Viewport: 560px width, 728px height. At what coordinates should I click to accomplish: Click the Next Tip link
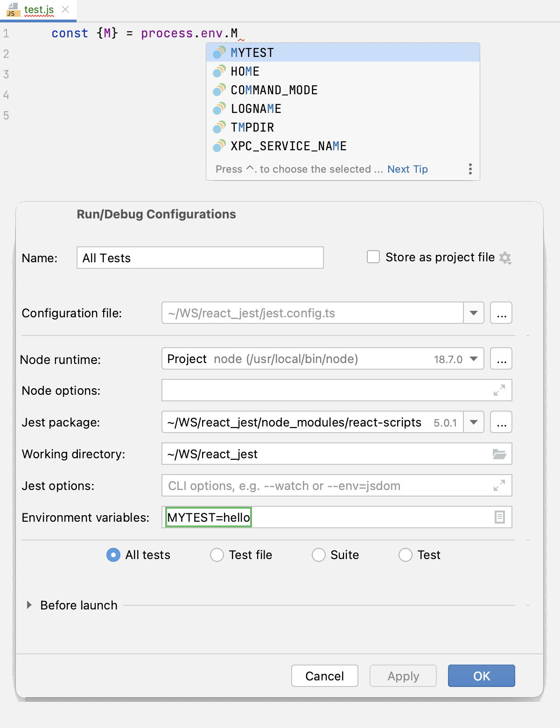tap(407, 169)
